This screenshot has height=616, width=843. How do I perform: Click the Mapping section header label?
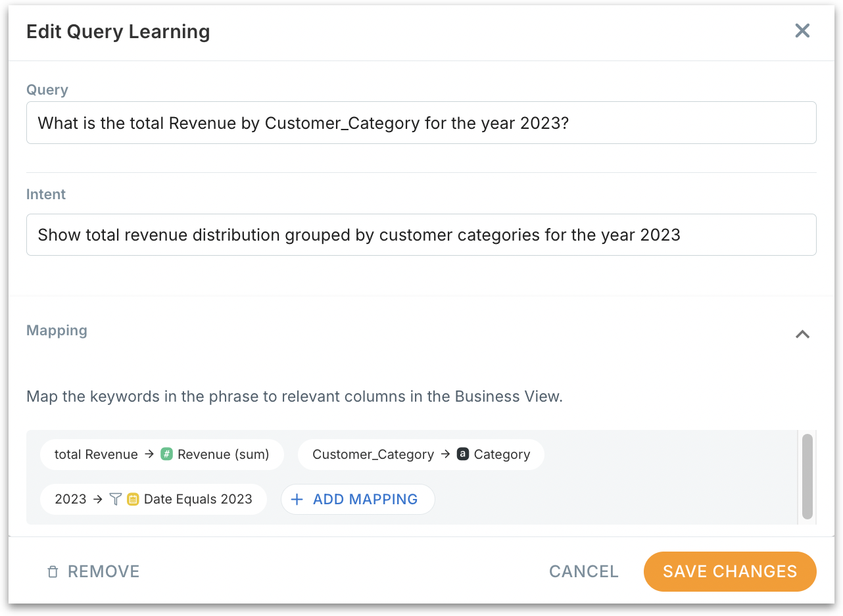(x=57, y=330)
